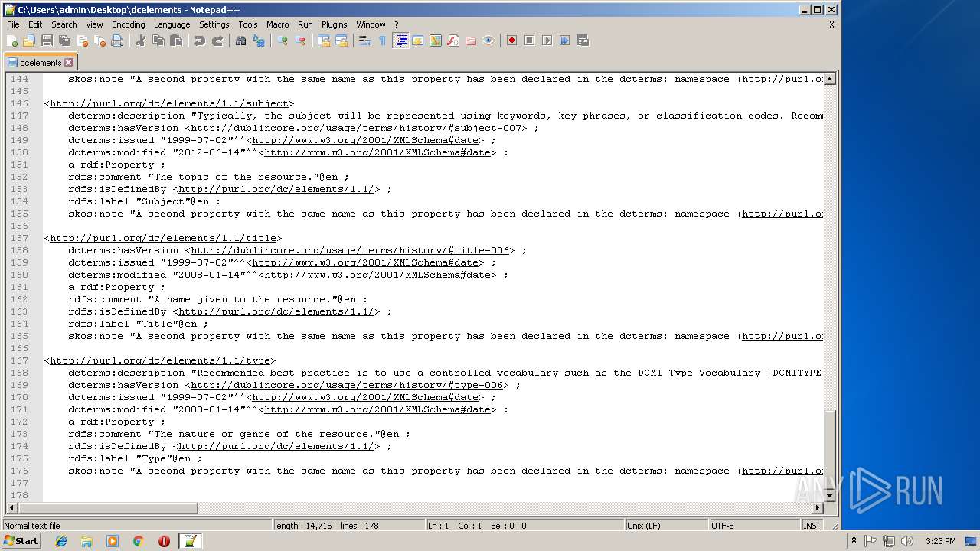Open the Replace dialog toolbar icon
The width and height of the screenshot is (980, 551).
(x=259, y=41)
